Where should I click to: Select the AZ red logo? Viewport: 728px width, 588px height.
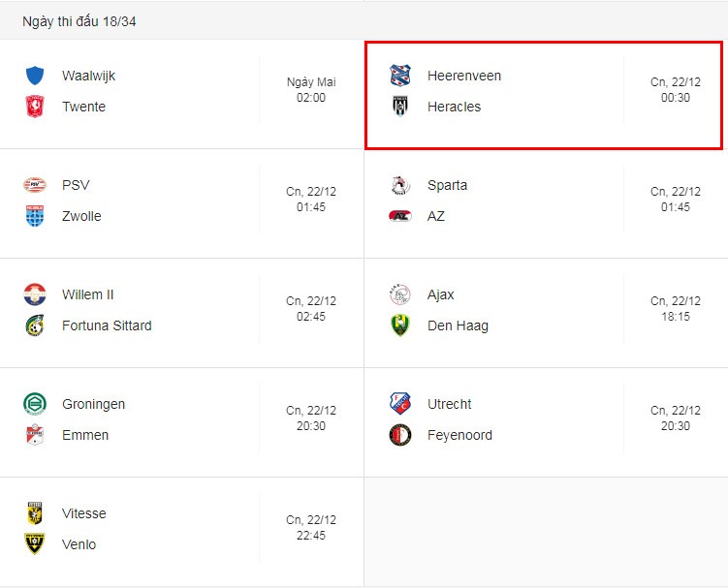pos(399,216)
